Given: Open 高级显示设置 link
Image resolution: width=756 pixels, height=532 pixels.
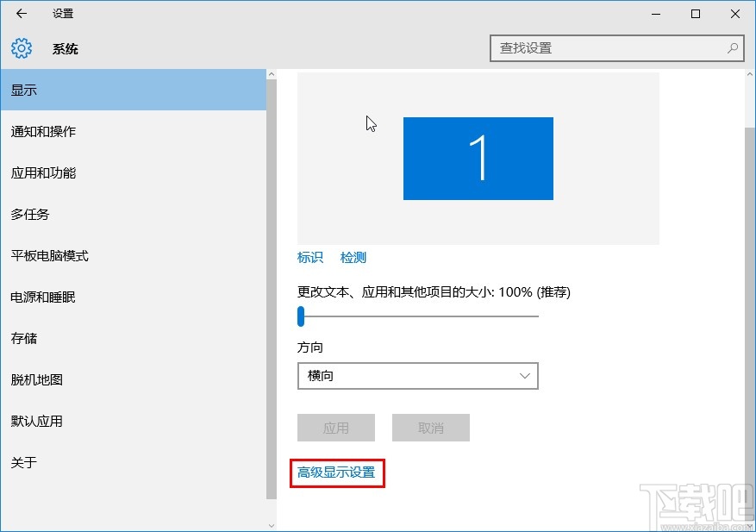Looking at the screenshot, I should pyautogui.click(x=337, y=473).
